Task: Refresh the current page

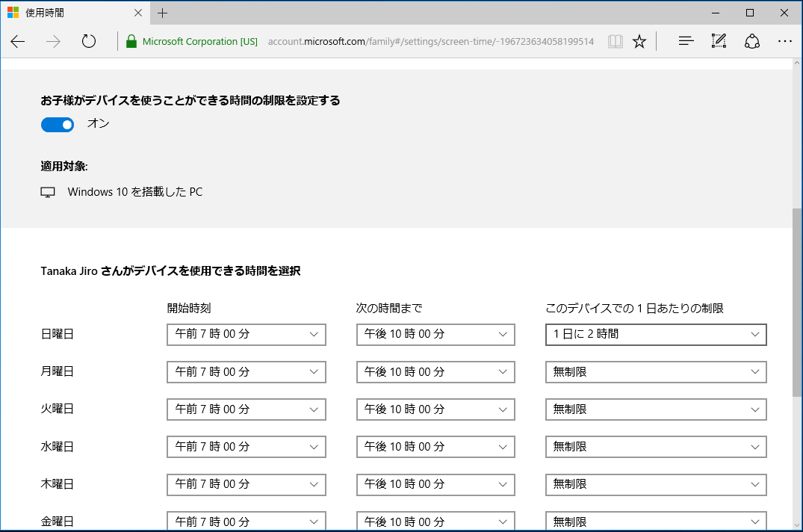Action: tap(88, 41)
